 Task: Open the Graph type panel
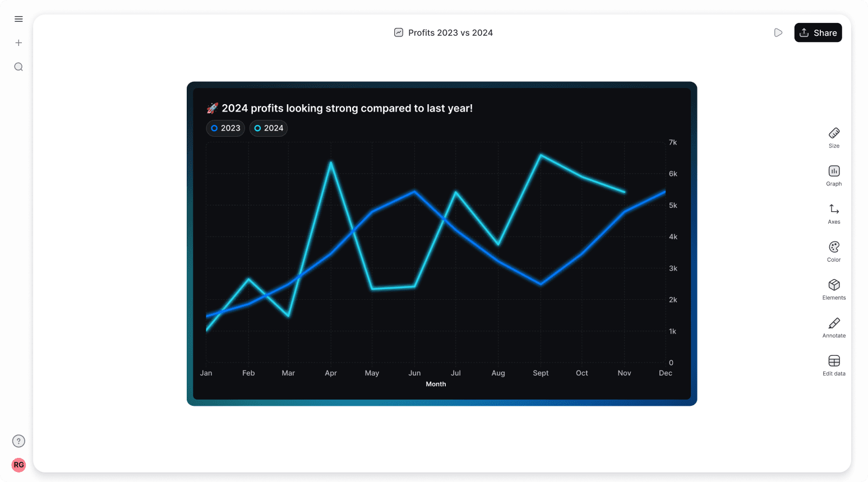click(834, 175)
